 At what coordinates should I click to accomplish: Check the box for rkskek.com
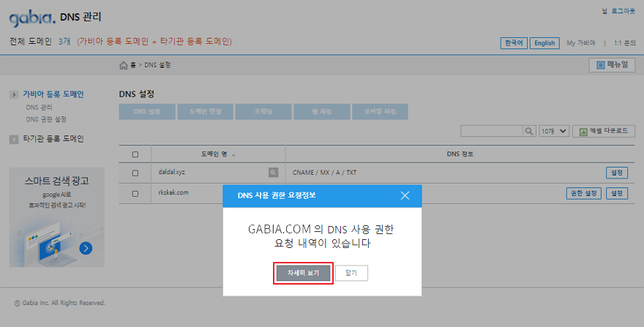[135, 193]
